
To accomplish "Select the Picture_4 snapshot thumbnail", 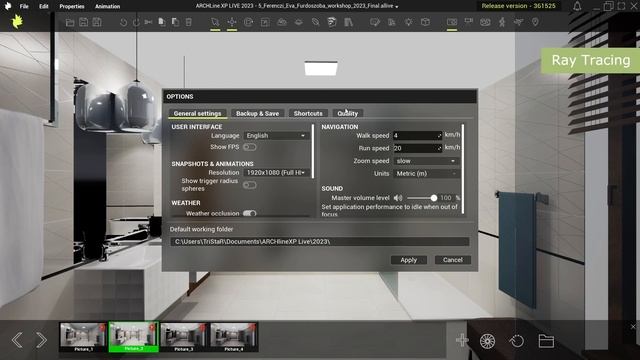I will tap(234, 337).
